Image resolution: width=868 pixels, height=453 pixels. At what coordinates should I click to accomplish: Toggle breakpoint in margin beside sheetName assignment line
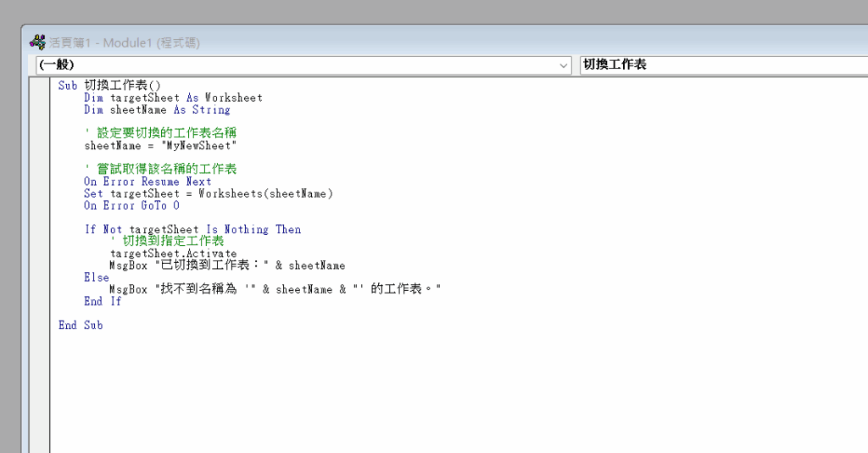[x=40, y=146]
